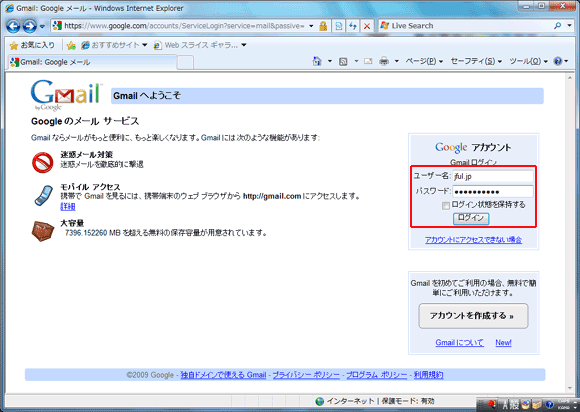
Task: Click the Print icon in command bar
Action: [x=384, y=61]
